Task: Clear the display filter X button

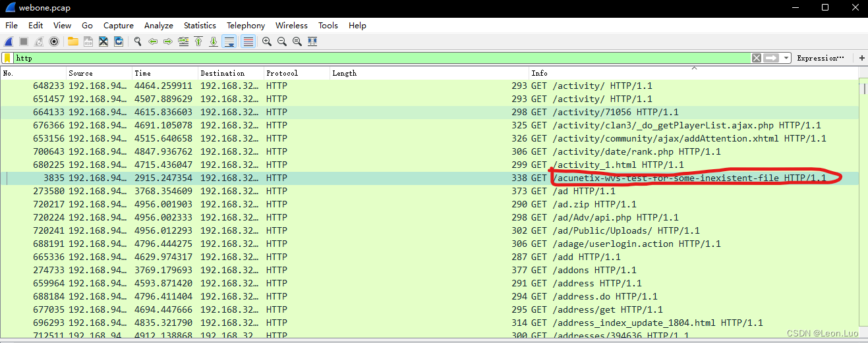Action: click(757, 58)
